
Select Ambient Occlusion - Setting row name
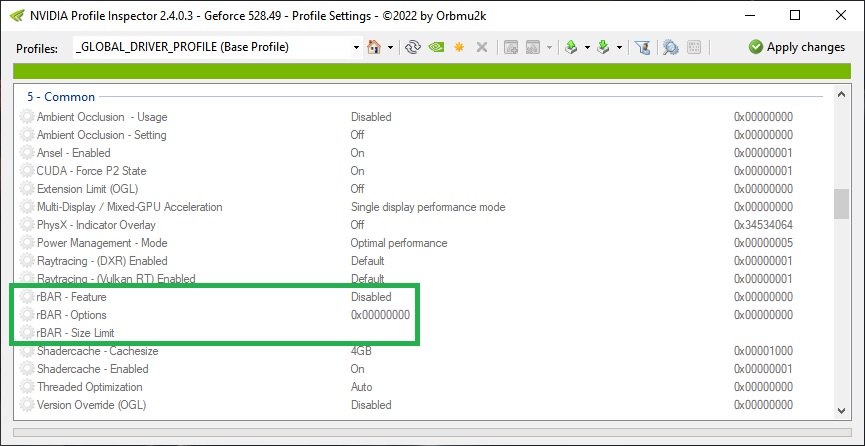[102, 135]
